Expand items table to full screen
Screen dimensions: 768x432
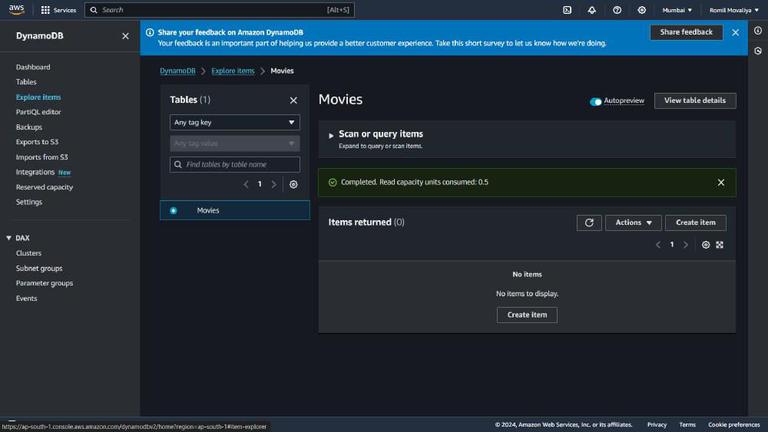click(720, 244)
